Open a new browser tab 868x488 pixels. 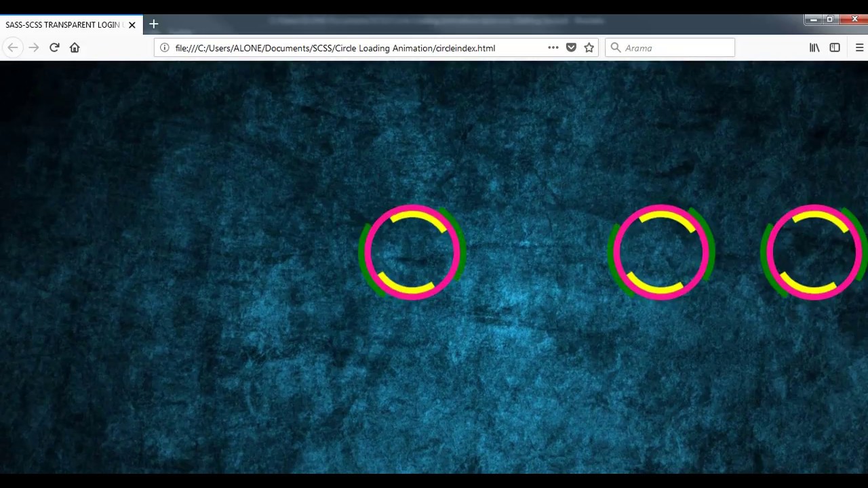[153, 24]
